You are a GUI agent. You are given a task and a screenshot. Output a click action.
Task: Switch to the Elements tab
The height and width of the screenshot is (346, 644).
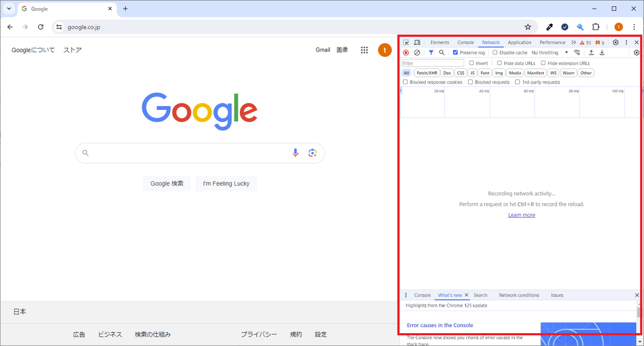pos(440,42)
